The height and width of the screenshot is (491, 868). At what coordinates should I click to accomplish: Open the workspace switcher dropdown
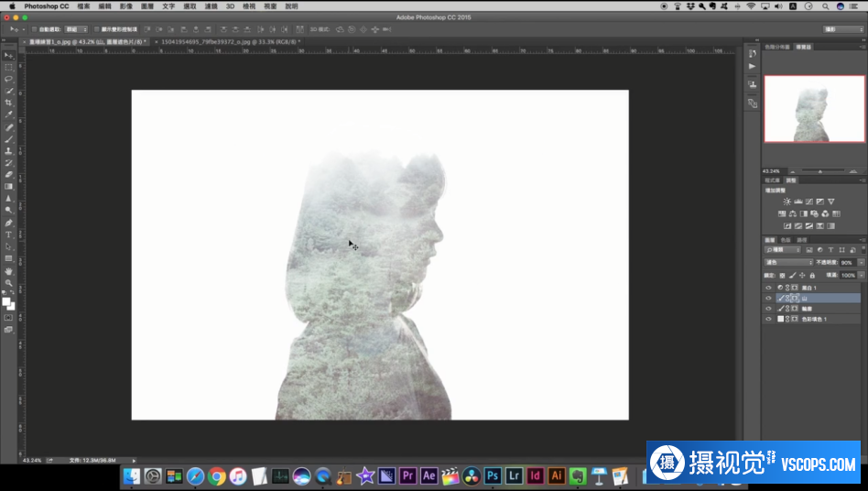pos(843,29)
